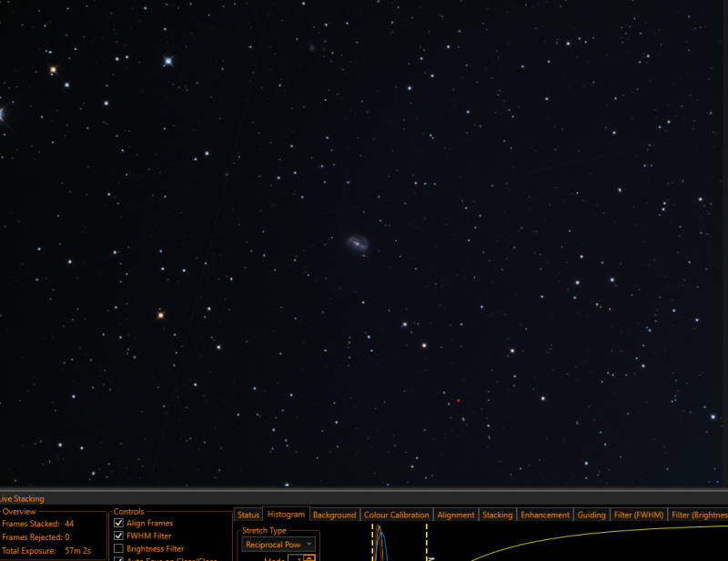Show the Stacking tab
728x561 pixels.
(x=497, y=515)
